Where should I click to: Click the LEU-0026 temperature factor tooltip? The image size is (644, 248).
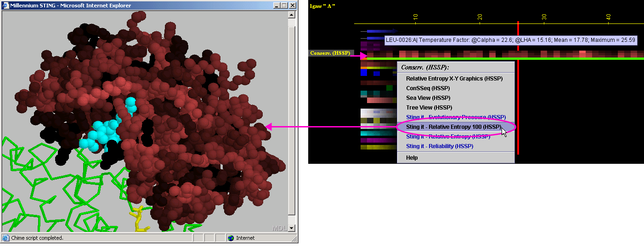pyautogui.click(x=511, y=40)
